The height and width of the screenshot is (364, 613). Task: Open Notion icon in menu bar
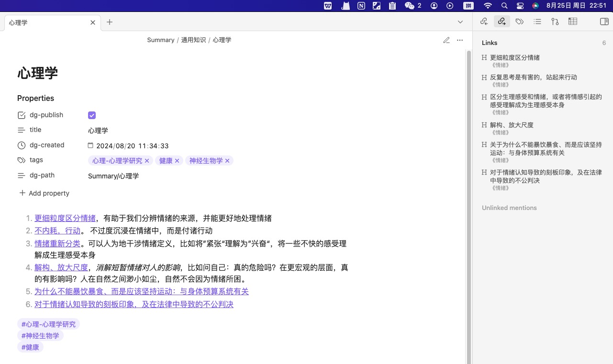pyautogui.click(x=361, y=6)
